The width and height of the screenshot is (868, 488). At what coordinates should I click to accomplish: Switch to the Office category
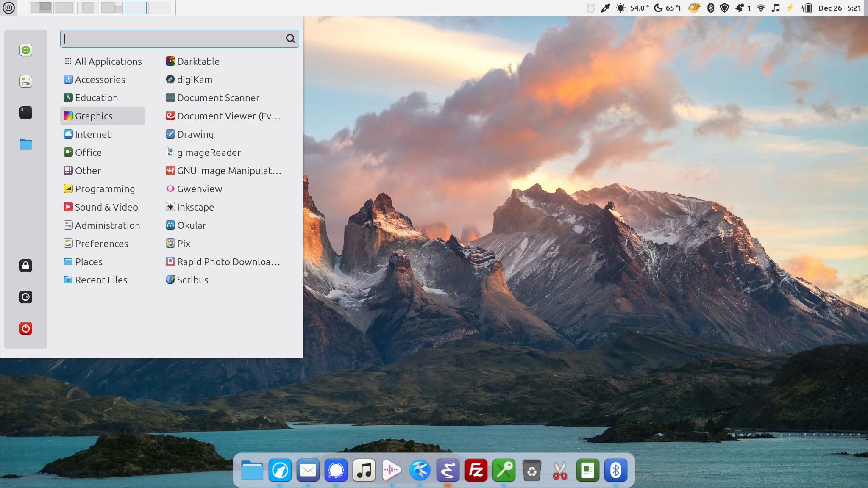[88, 152]
